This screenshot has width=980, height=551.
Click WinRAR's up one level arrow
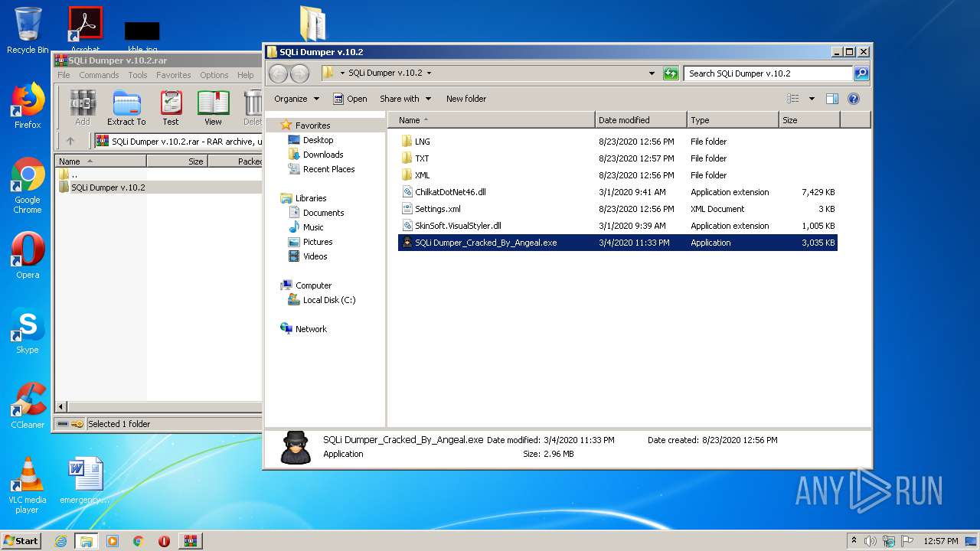click(x=70, y=141)
